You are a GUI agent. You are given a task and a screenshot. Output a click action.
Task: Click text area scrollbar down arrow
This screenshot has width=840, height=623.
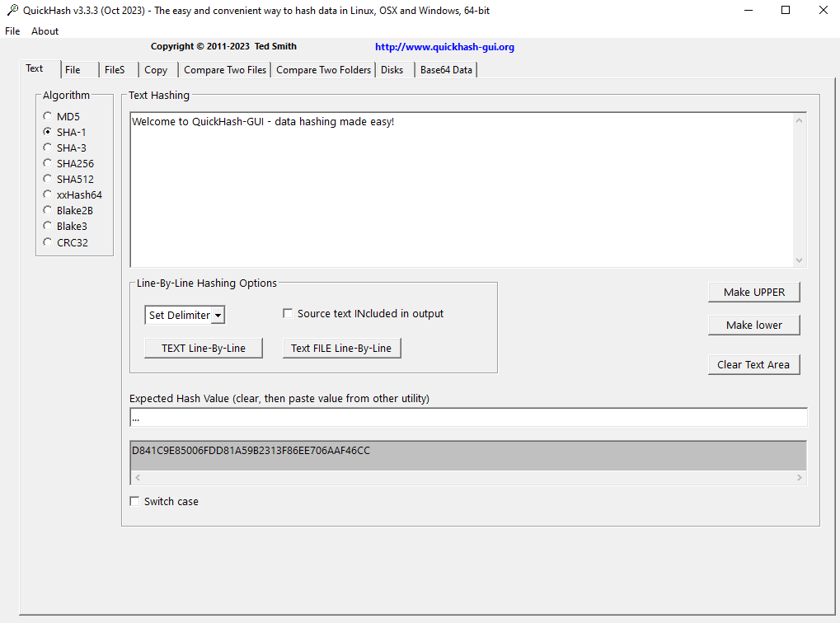(800, 260)
